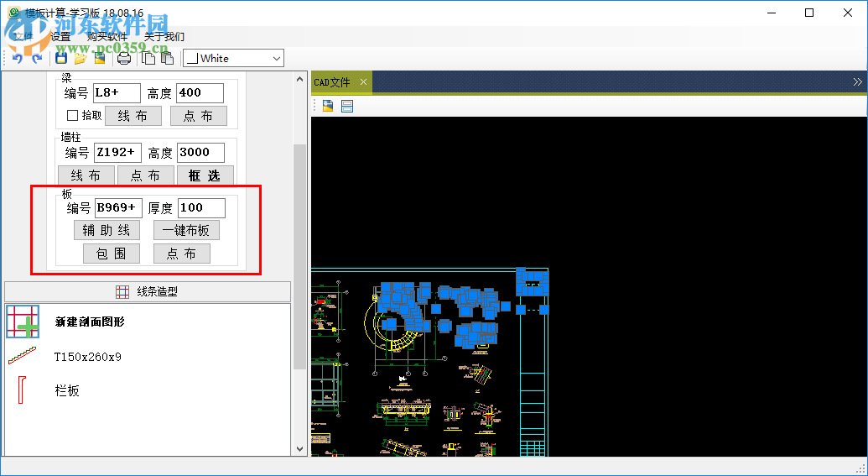This screenshot has height=476, width=868.
Task: Click the left panel scroll up arrow
Action: pos(299,80)
